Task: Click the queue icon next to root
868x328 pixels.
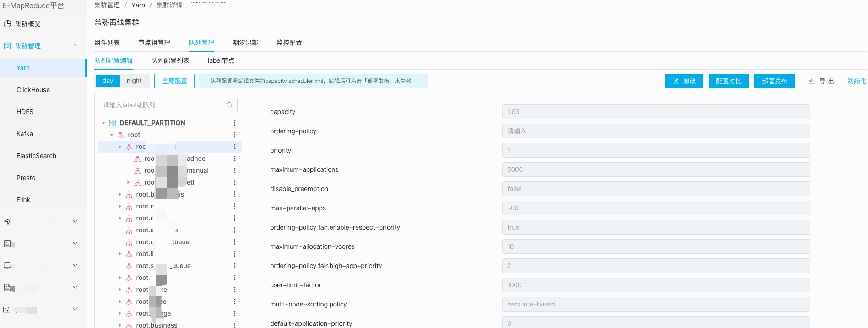Action: point(121,135)
